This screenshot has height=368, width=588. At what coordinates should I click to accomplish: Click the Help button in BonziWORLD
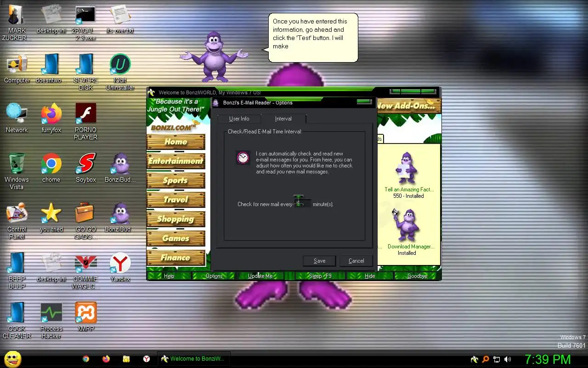click(169, 276)
